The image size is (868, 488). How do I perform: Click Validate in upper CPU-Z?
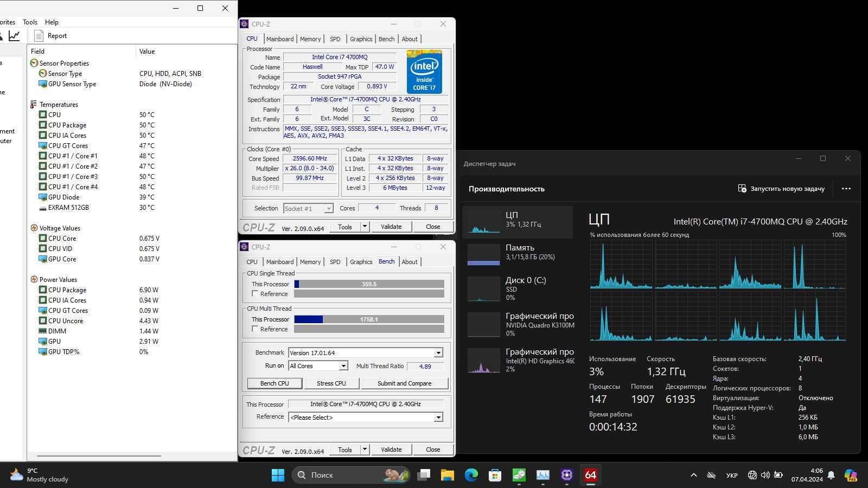pos(391,227)
